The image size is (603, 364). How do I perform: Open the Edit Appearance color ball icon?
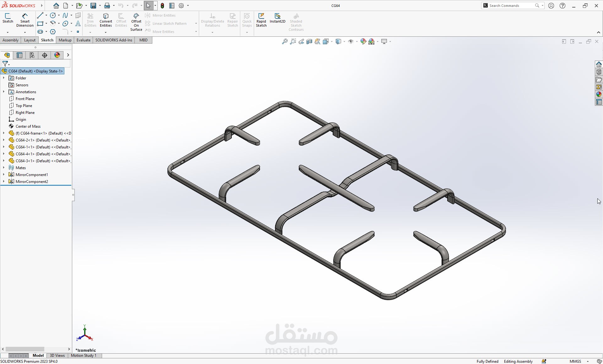click(x=363, y=41)
